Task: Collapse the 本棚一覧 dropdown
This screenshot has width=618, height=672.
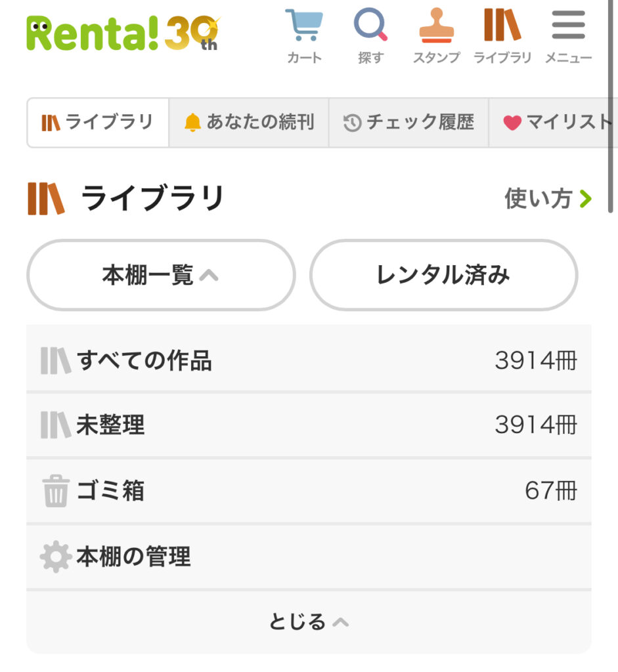Action: click(x=161, y=275)
